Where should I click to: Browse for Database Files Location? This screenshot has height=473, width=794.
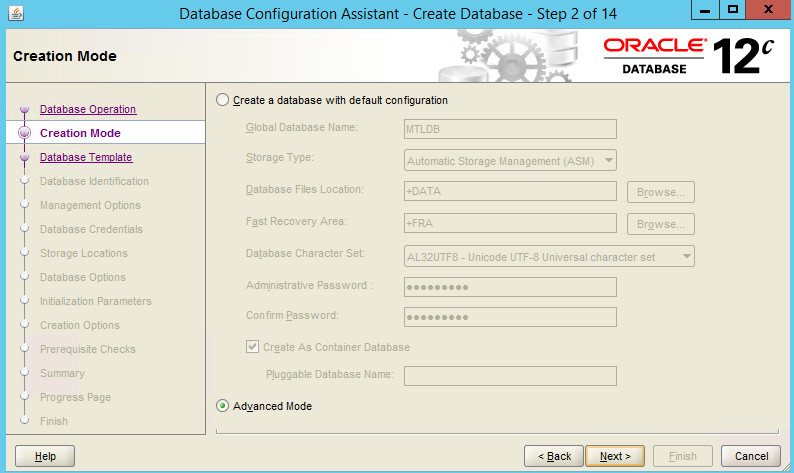[x=661, y=192]
